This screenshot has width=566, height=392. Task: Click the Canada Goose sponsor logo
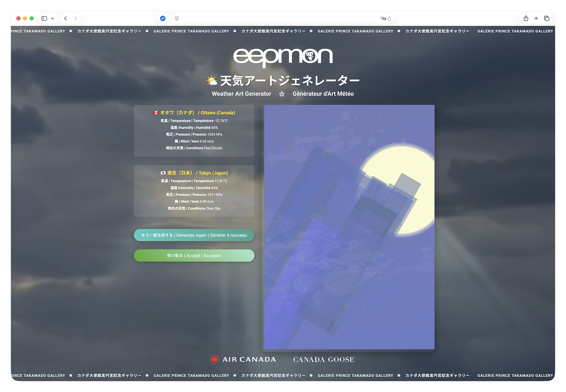pos(324,360)
